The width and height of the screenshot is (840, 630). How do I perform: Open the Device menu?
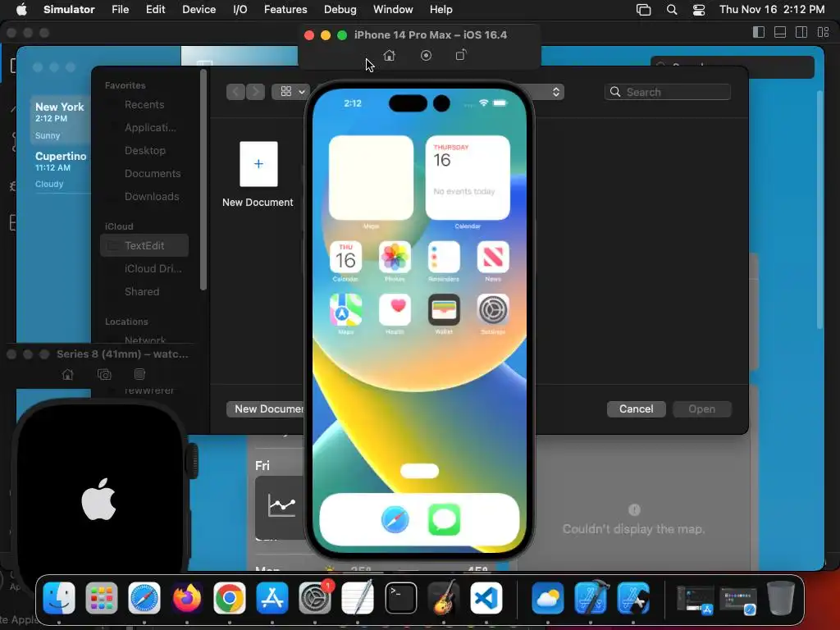199,10
